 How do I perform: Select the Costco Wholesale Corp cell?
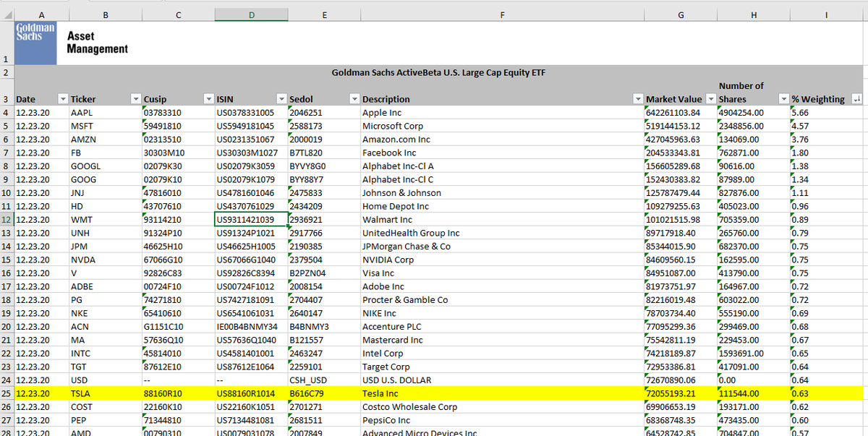click(x=502, y=407)
